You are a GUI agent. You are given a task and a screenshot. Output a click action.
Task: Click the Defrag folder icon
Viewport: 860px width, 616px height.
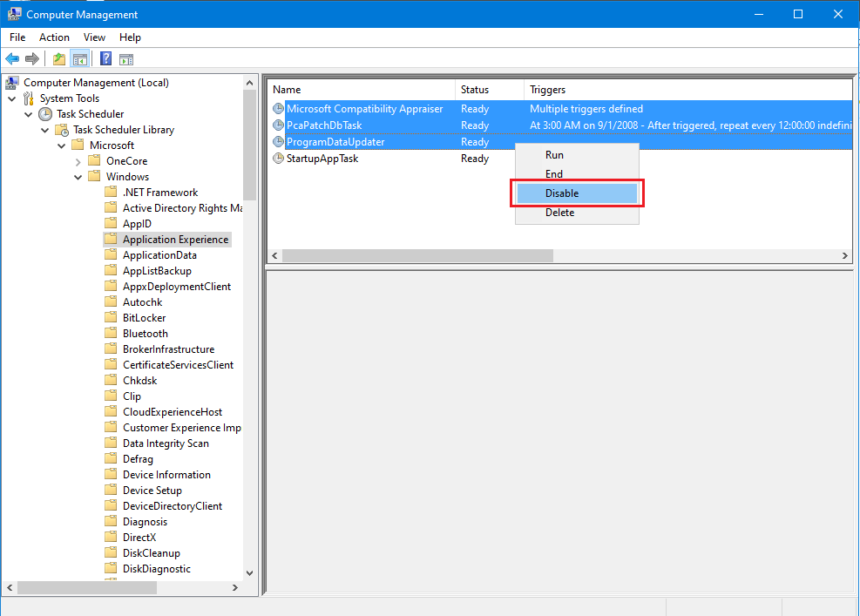[x=111, y=458]
